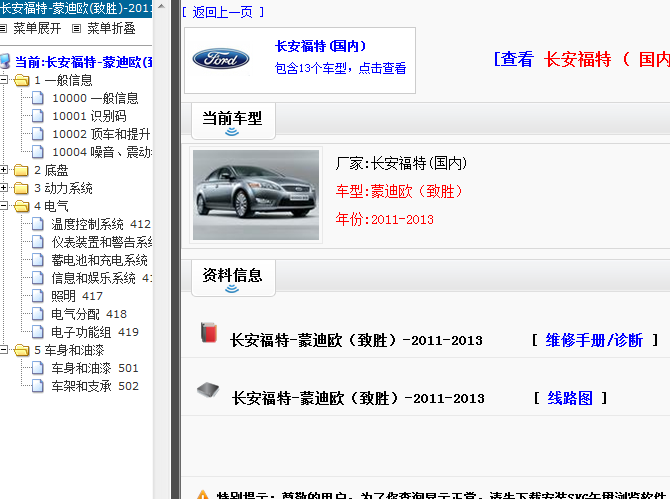Click [查看 长安福特 (国内 header link
The image size is (670, 499).
(582, 59)
